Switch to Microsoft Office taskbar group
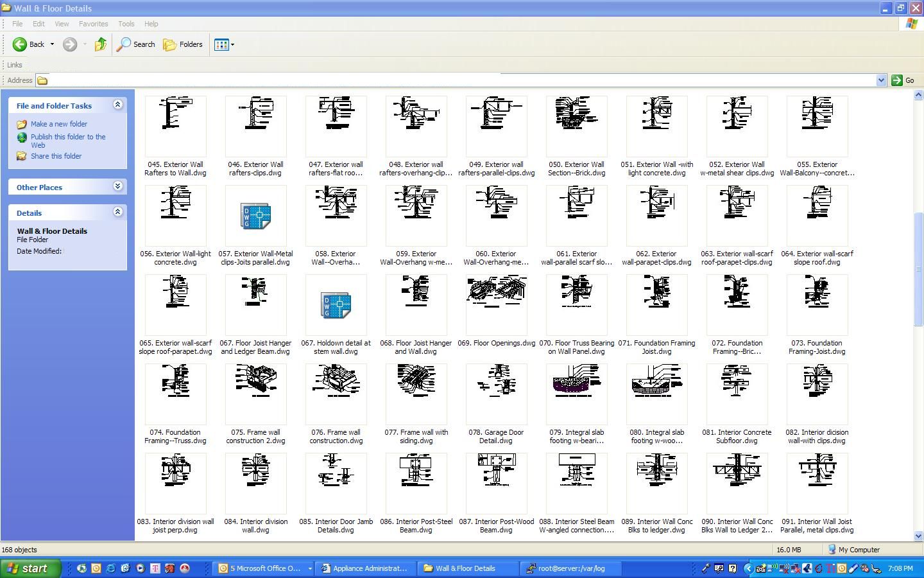 pos(263,568)
